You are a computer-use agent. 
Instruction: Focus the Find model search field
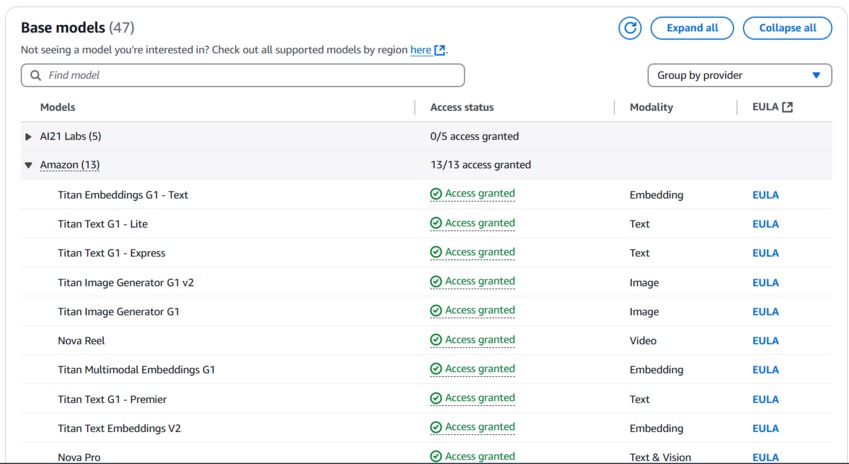coord(250,75)
